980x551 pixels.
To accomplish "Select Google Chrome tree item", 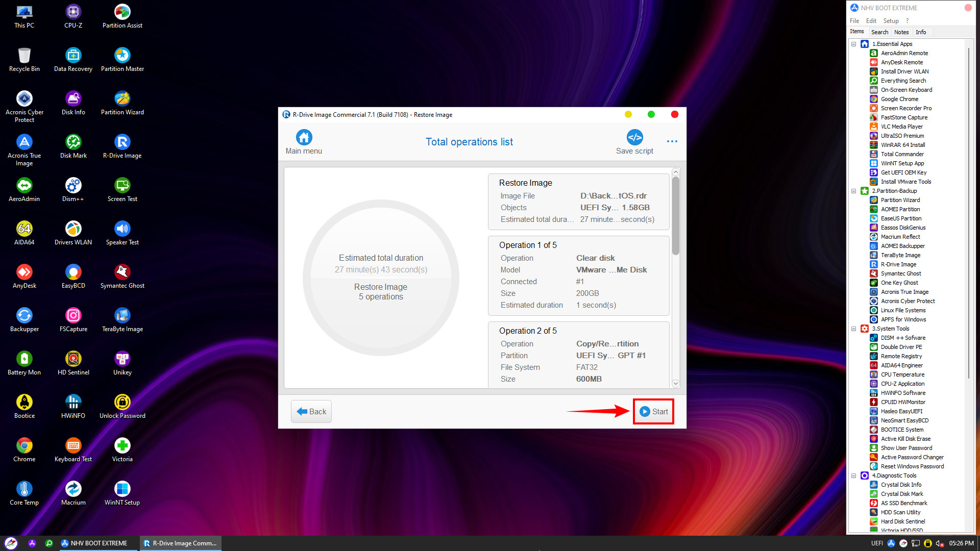I will 899,99.
